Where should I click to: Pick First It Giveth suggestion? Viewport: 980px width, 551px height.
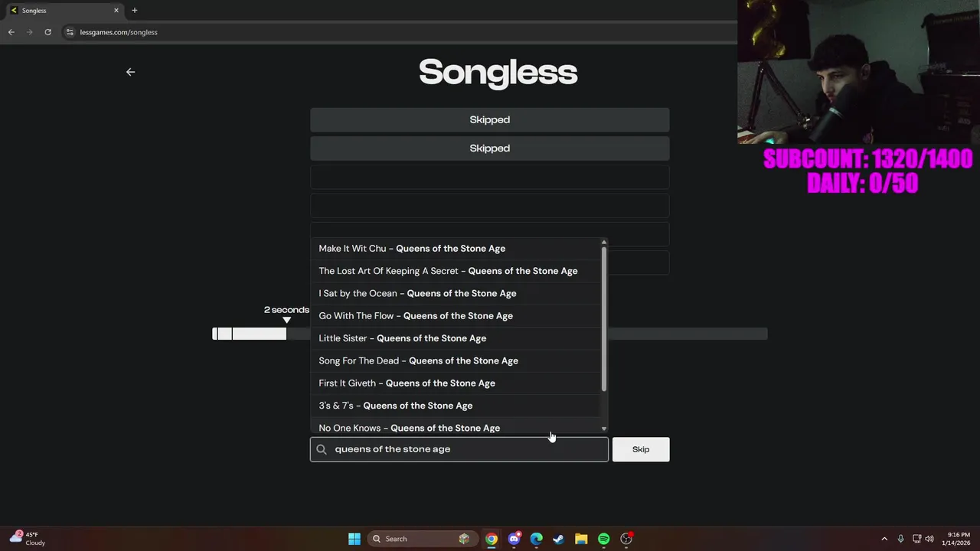pos(456,383)
